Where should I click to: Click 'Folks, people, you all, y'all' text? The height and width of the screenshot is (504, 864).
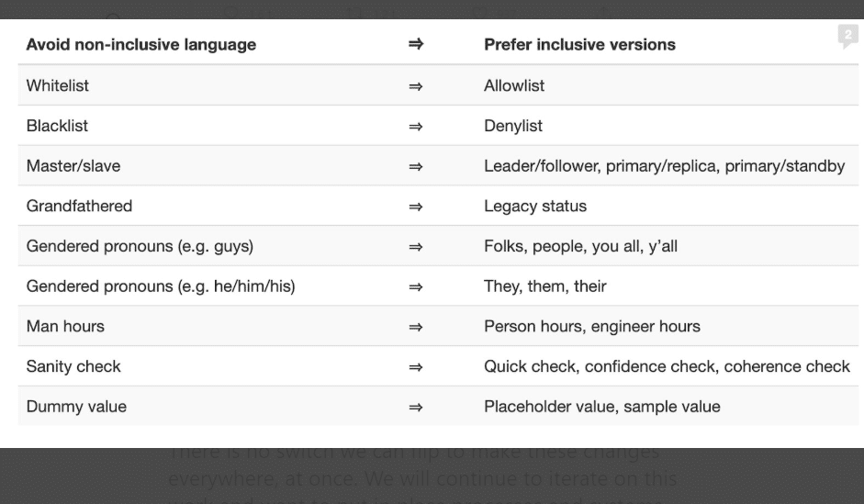[x=580, y=246]
